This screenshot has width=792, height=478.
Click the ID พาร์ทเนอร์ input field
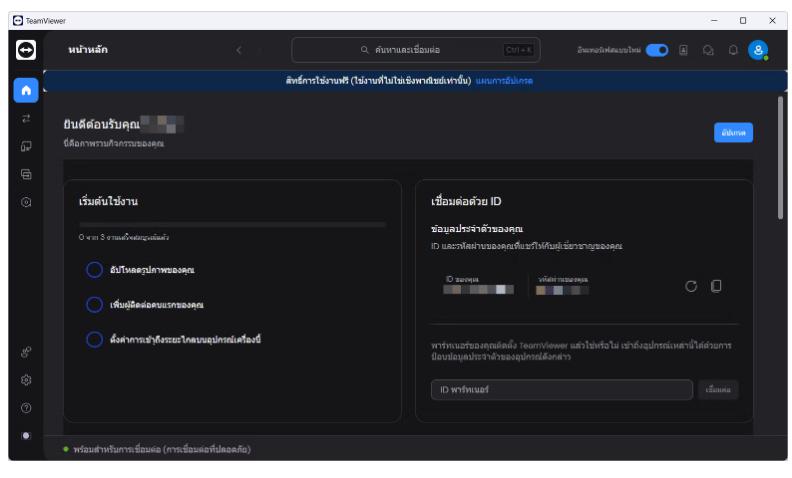point(561,390)
